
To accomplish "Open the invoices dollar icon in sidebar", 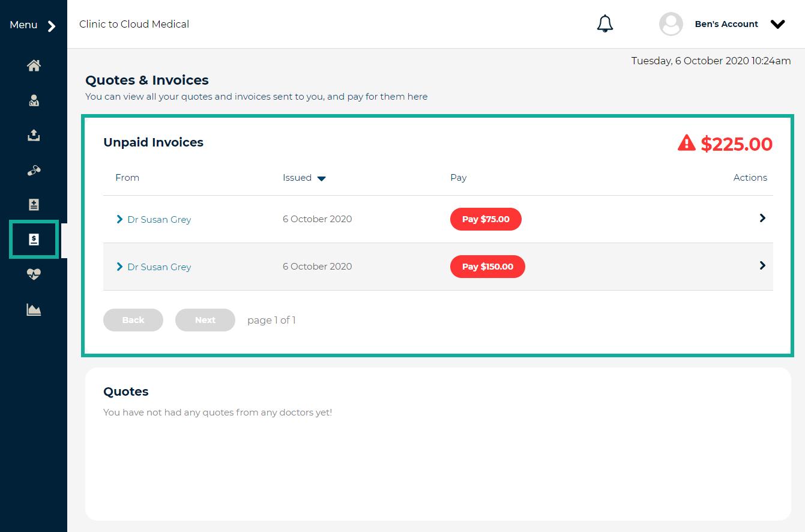I will 34,240.
